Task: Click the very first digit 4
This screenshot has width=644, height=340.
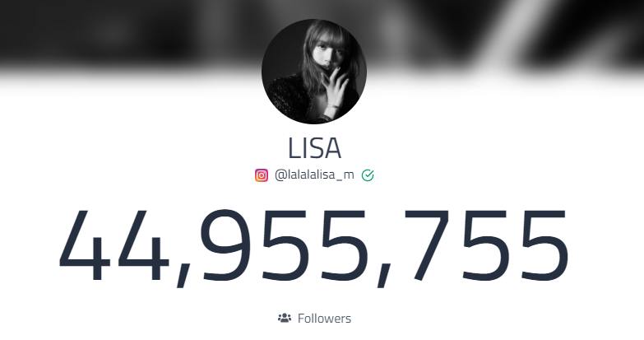Action: 85,246
